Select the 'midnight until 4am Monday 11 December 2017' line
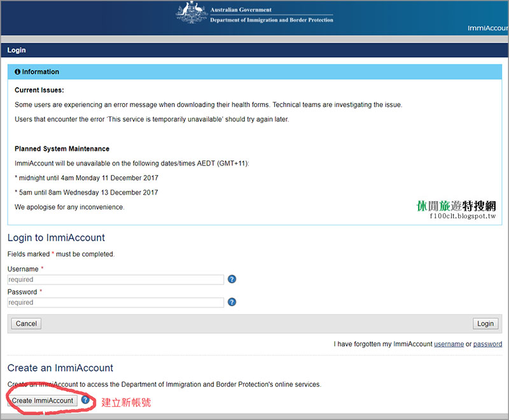Screen dimensions: 509x420 87,178
